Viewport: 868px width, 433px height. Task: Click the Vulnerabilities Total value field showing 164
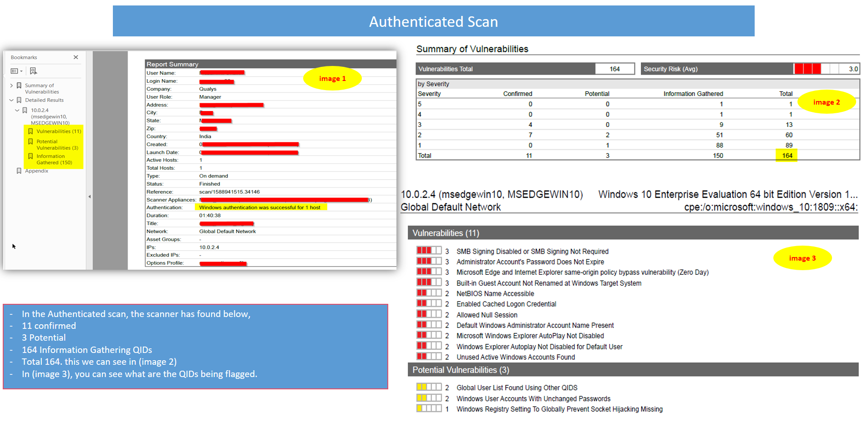[x=614, y=69]
